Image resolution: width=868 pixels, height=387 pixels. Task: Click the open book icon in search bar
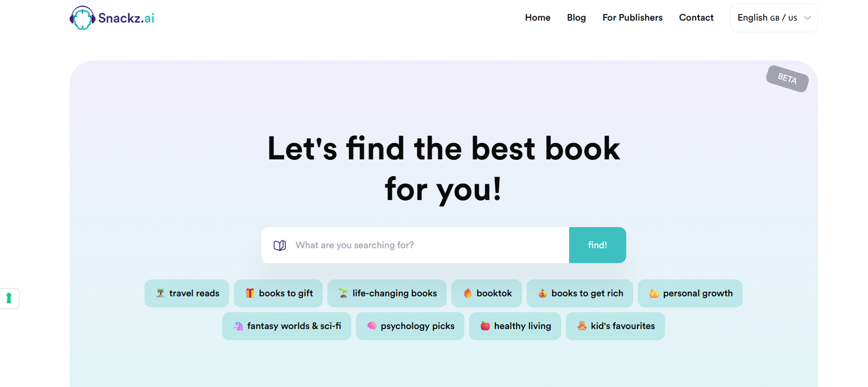[279, 246]
